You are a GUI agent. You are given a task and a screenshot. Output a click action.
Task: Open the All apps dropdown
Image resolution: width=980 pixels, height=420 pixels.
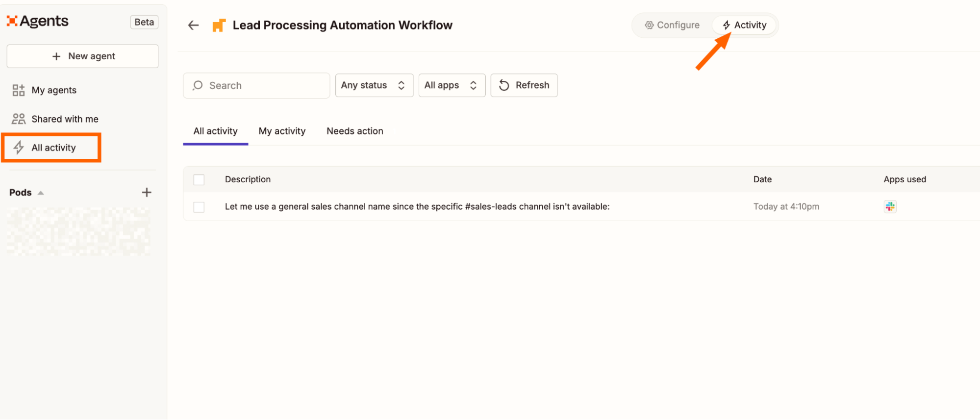tap(452, 85)
